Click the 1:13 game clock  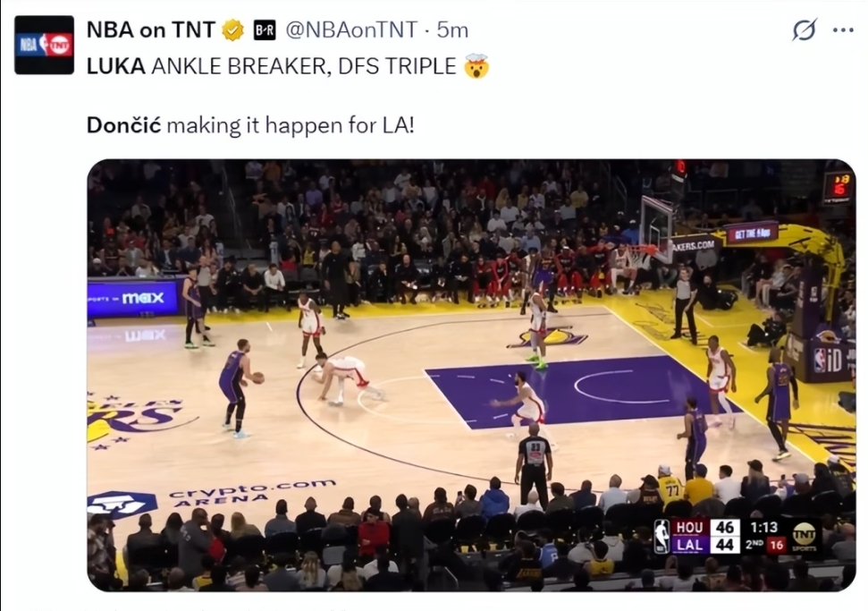point(764,527)
